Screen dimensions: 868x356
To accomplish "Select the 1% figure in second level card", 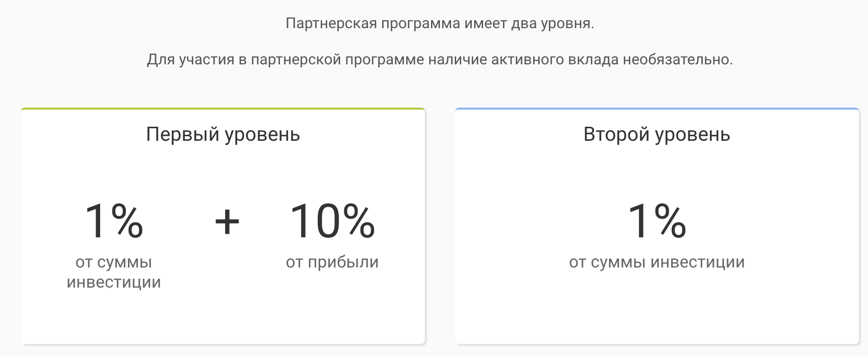I will 657,220.
